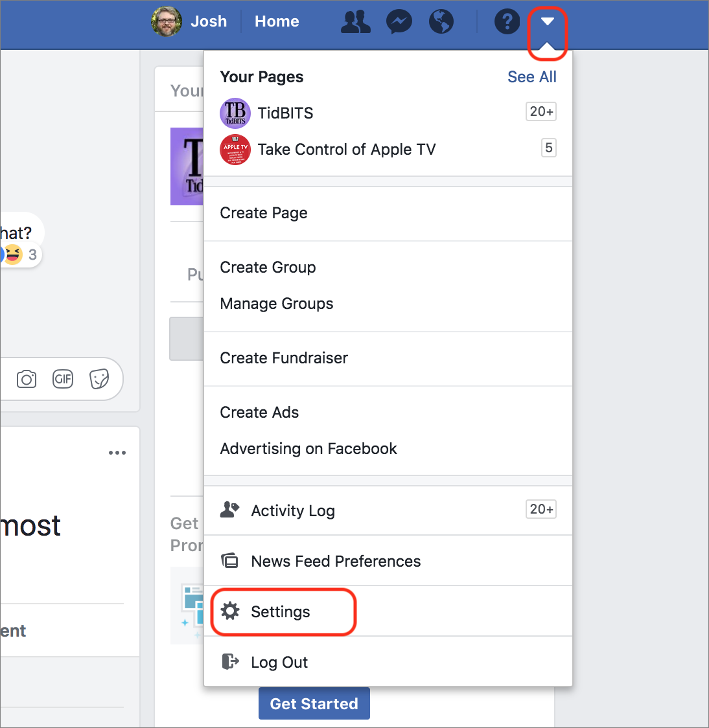The height and width of the screenshot is (728, 709).
Task: Click the laughing reaction emoji on comment
Action: 14,255
